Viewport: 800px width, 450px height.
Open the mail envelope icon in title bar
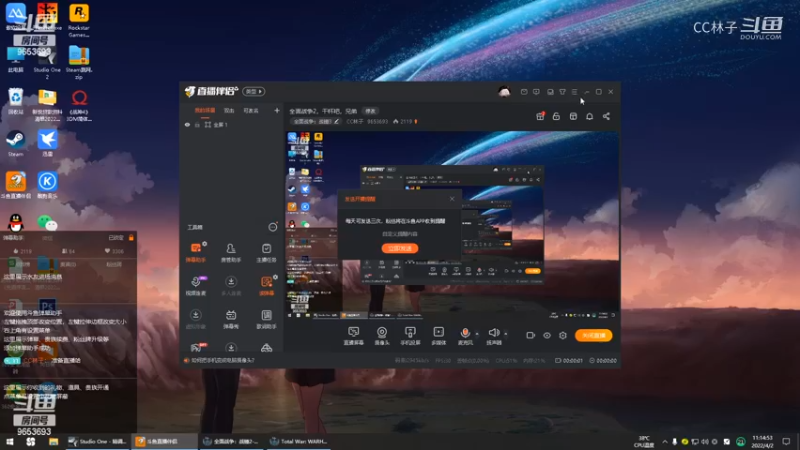tap(524, 92)
